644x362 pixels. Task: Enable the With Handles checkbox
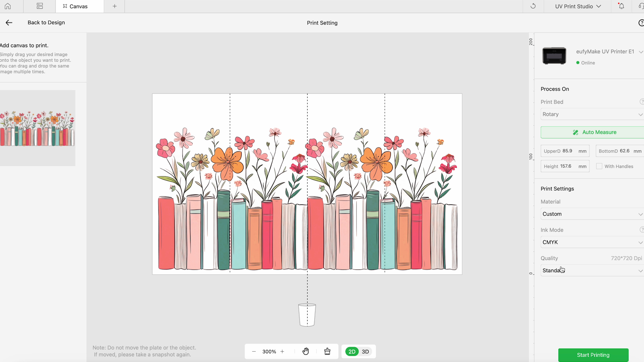(599, 166)
